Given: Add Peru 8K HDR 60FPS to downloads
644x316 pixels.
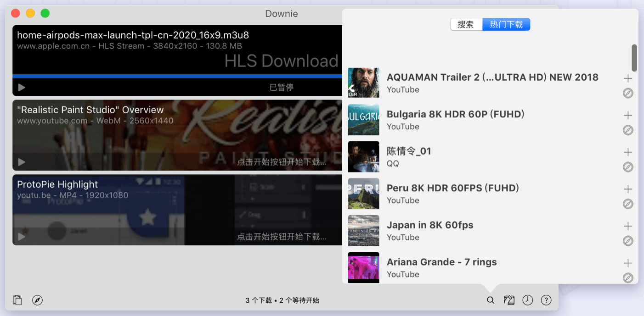Looking at the screenshot, I should [x=628, y=189].
